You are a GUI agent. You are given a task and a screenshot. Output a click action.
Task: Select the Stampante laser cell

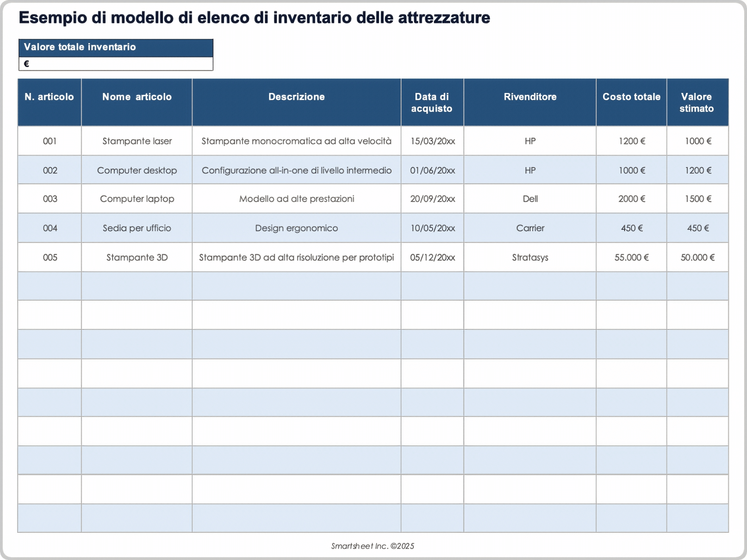(137, 141)
